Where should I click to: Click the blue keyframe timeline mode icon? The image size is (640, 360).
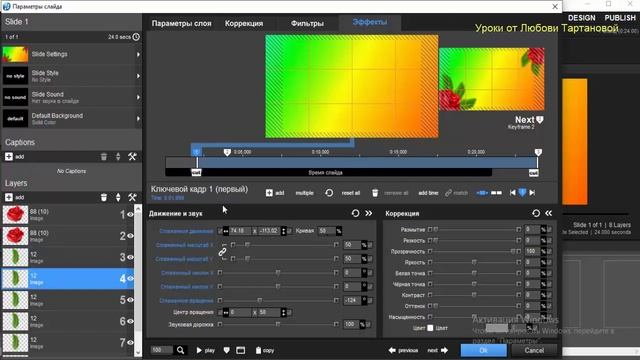(x=482, y=193)
